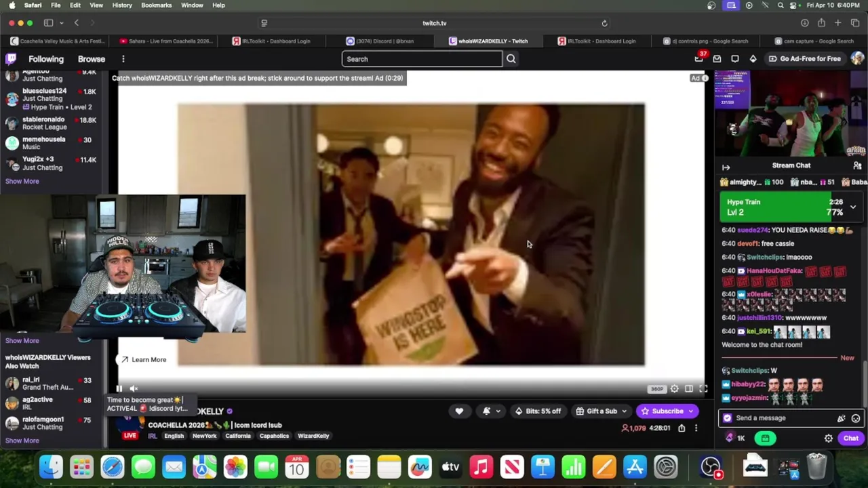Image resolution: width=868 pixels, height=488 pixels.
Task: Toggle Safari sidebar button
Action: [48, 23]
